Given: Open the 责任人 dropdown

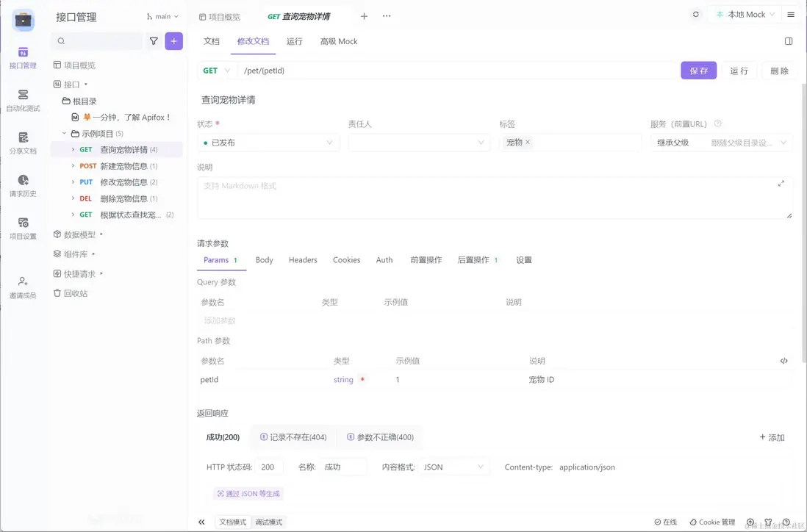Looking at the screenshot, I should tap(419, 143).
